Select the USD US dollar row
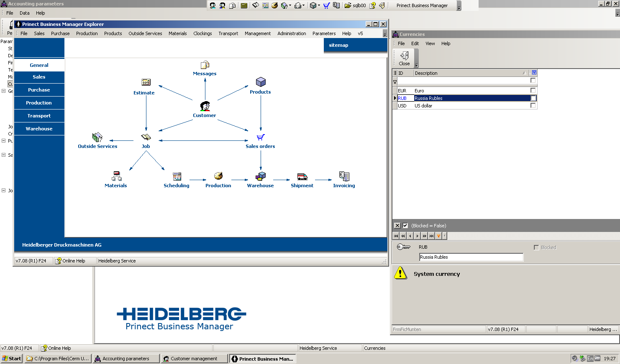Viewport: 620px width, 364px height. point(464,106)
